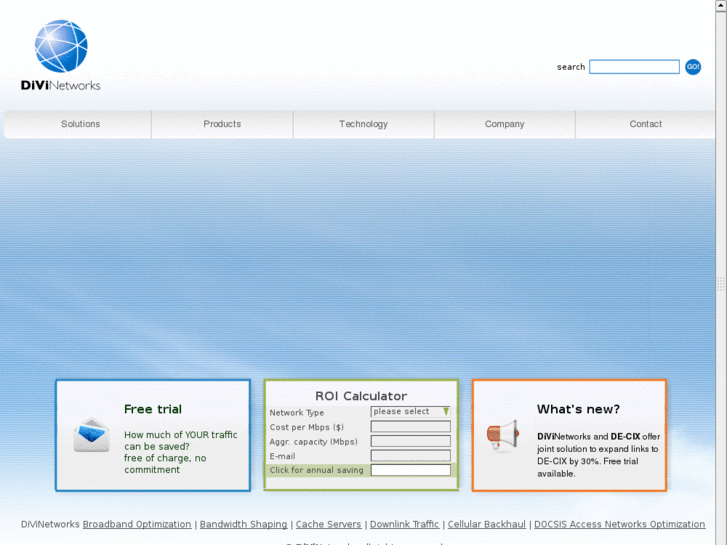Viewport: 727px width, 545px height.
Task: Click How much of YOUR traffic text
Action: (x=181, y=452)
